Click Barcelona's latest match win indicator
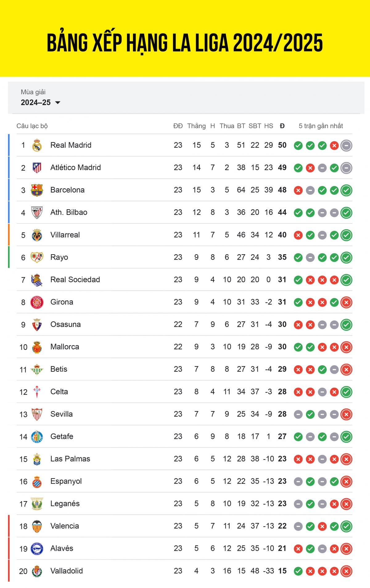370x588 pixels. tap(346, 190)
